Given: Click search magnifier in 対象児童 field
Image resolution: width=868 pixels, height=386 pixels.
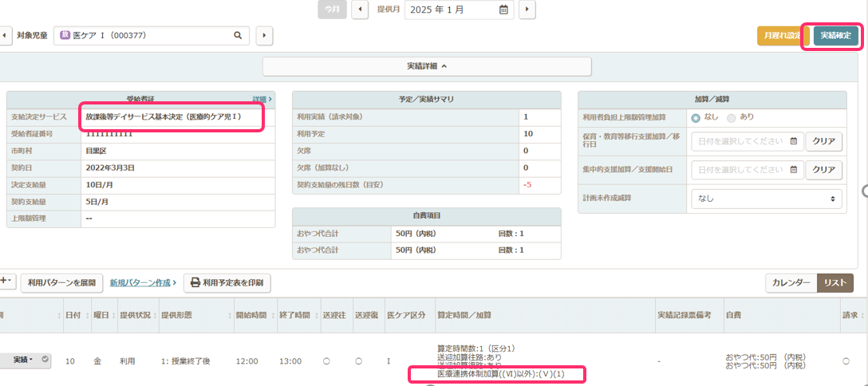Looking at the screenshot, I should [x=237, y=36].
